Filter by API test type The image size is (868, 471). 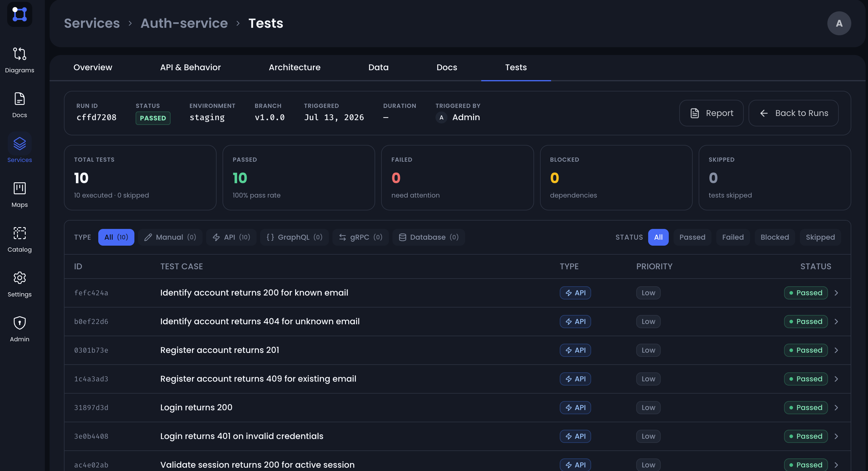click(231, 237)
